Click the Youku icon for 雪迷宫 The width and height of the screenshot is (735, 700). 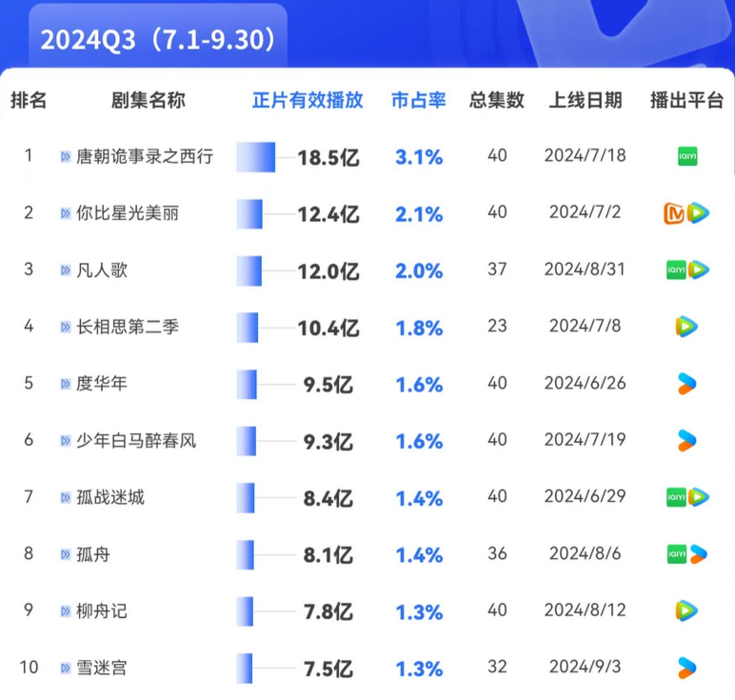point(686,668)
